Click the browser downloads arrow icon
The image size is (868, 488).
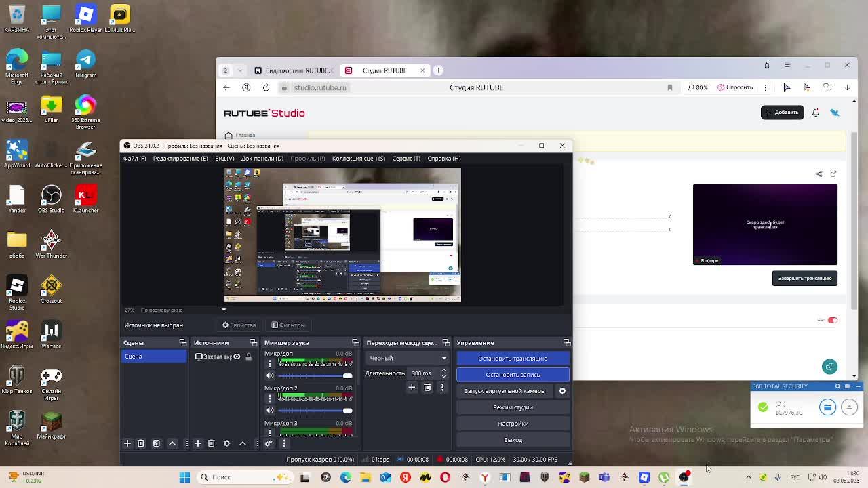(x=847, y=87)
